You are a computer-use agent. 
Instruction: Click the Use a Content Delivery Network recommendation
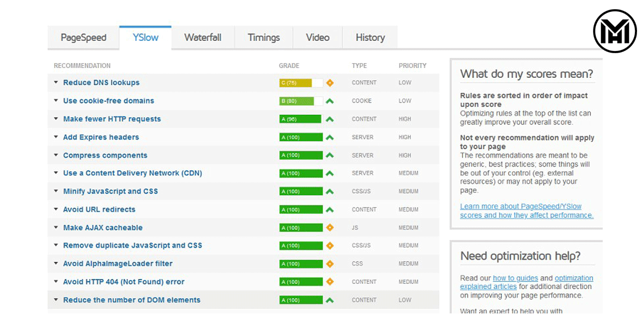click(132, 173)
